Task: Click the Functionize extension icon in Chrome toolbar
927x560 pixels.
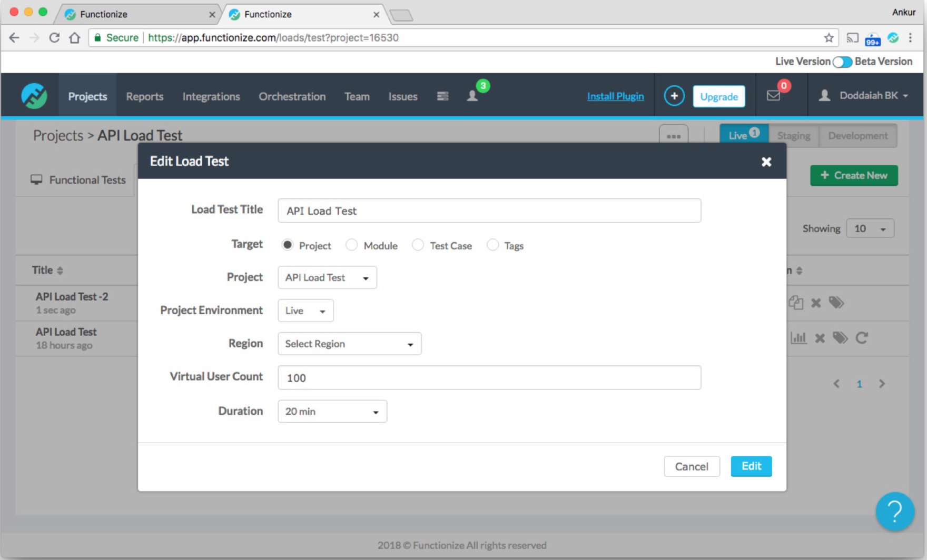Action: pyautogui.click(x=893, y=38)
